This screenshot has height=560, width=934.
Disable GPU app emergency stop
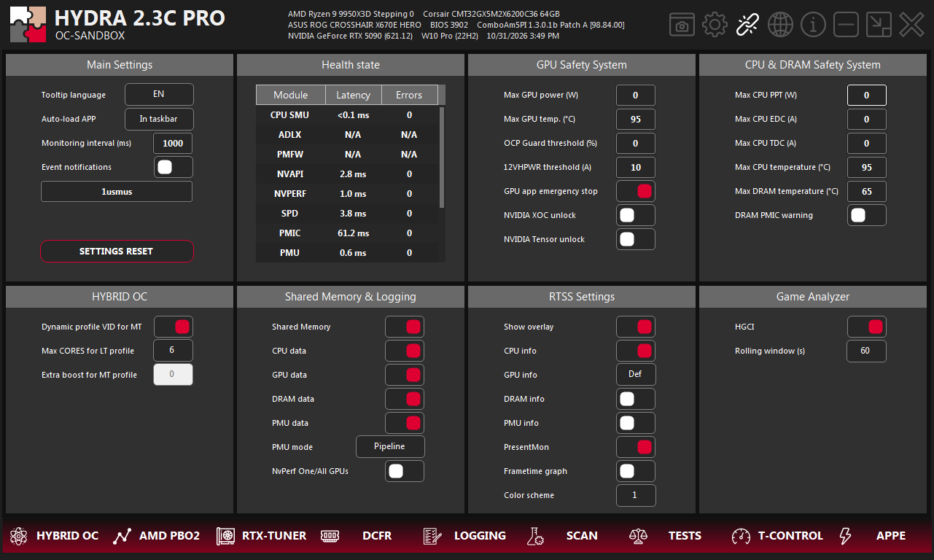pyautogui.click(x=636, y=191)
